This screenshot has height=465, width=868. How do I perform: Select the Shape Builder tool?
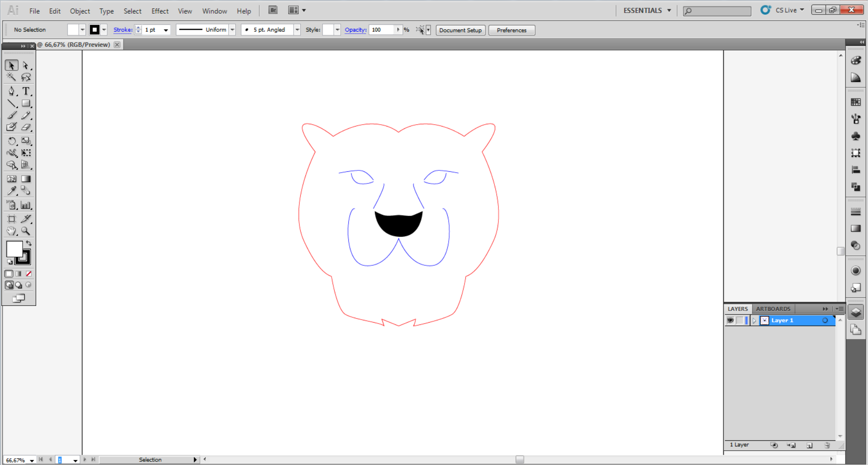click(x=12, y=165)
